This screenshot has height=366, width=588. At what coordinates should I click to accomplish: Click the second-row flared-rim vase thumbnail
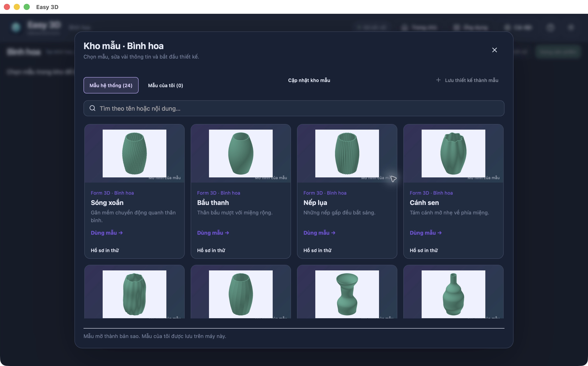(x=347, y=294)
